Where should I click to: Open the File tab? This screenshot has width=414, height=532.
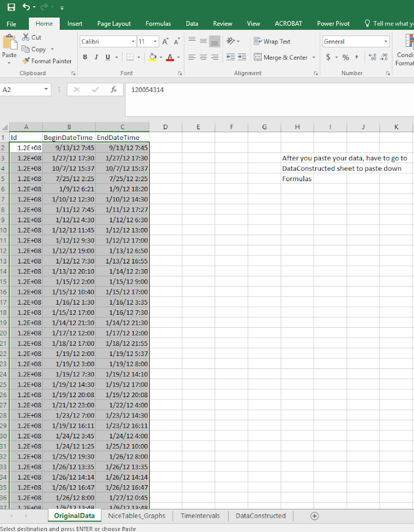pyautogui.click(x=11, y=24)
